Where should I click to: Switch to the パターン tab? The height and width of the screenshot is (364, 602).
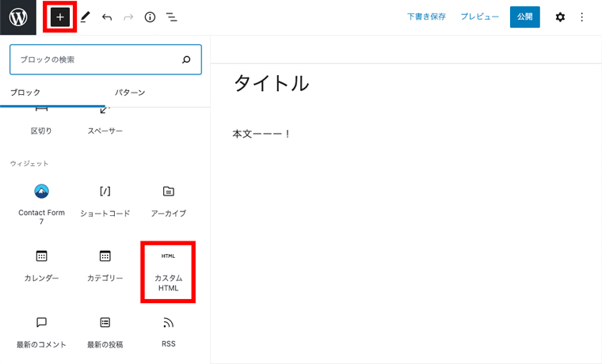coord(130,93)
